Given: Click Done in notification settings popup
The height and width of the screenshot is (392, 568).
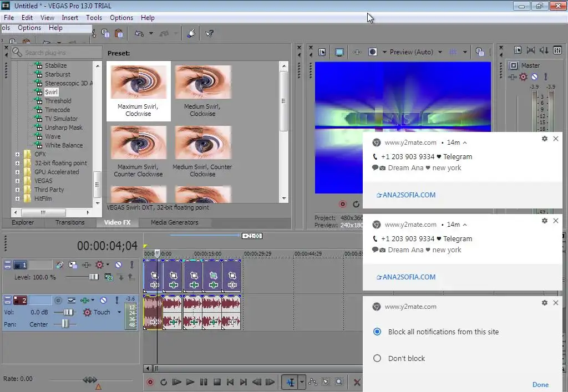Looking at the screenshot, I should (x=540, y=384).
